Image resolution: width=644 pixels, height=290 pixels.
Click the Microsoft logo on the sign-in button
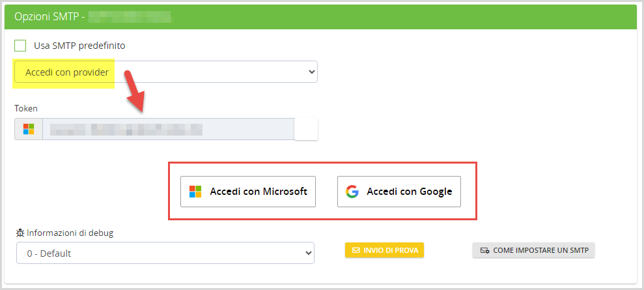(x=195, y=192)
